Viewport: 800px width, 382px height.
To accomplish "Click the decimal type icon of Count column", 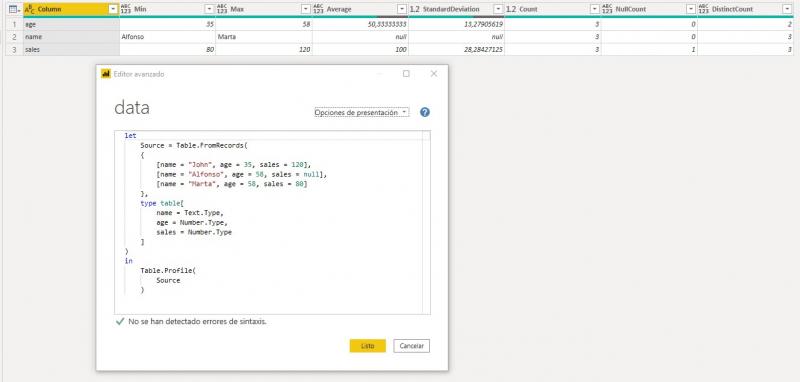I will [511, 9].
